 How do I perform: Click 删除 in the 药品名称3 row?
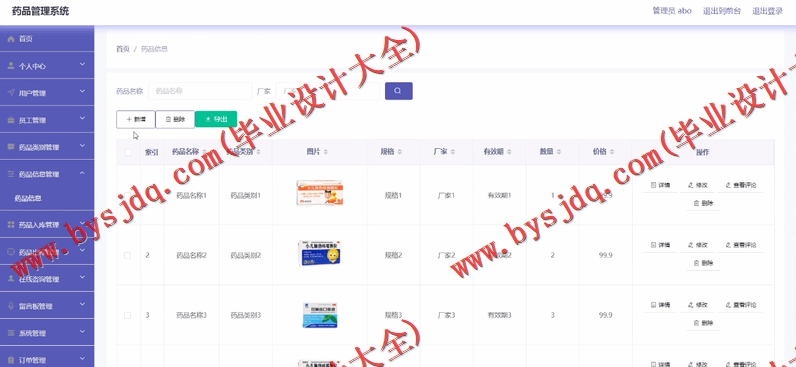point(703,323)
